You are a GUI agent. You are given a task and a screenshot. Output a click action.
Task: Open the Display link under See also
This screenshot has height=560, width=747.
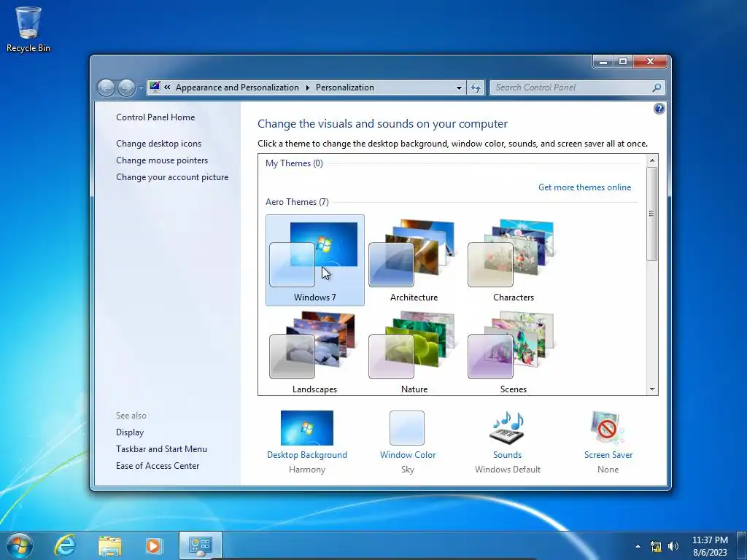(130, 432)
